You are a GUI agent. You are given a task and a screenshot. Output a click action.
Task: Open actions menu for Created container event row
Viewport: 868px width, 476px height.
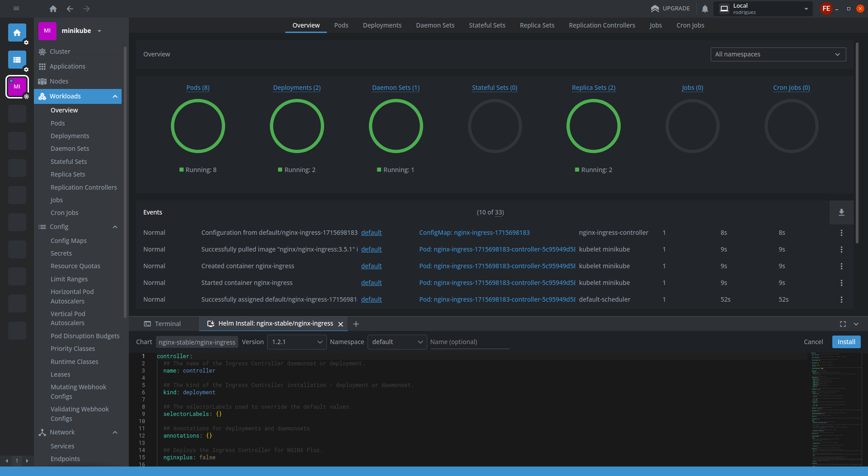tap(841, 266)
